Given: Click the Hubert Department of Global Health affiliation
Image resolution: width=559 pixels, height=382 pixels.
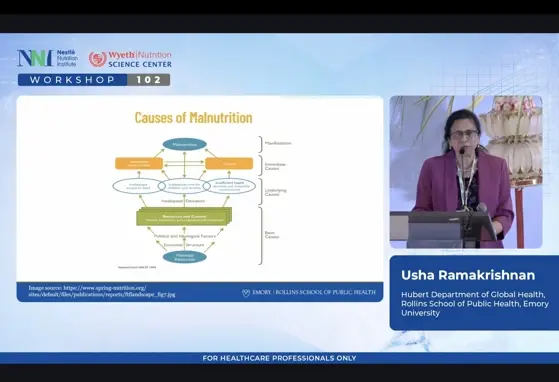Looking at the screenshot, I should [x=475, y=304].
